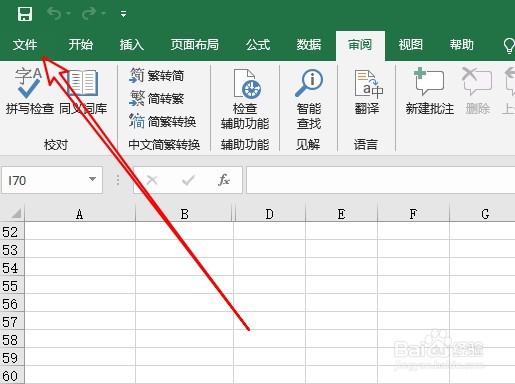
Task: Select row 58 header
Action: click(x=12, y=339)
